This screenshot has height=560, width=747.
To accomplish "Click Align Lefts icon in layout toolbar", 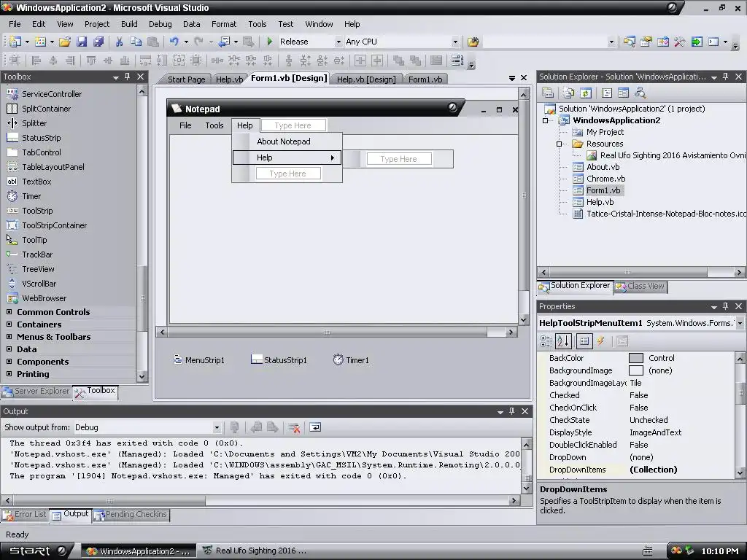I will coord(36,61).
